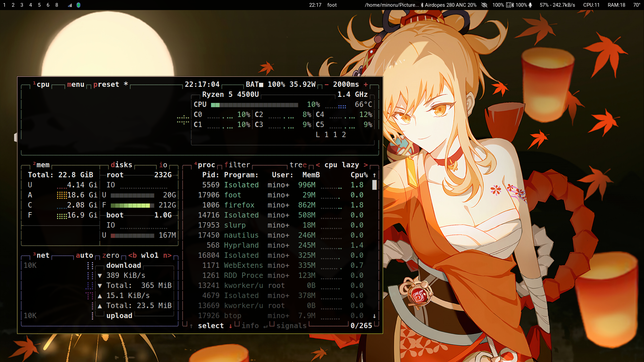Cycle the preset option in cpu header
The image size is (644, 362).
point(106,84)
